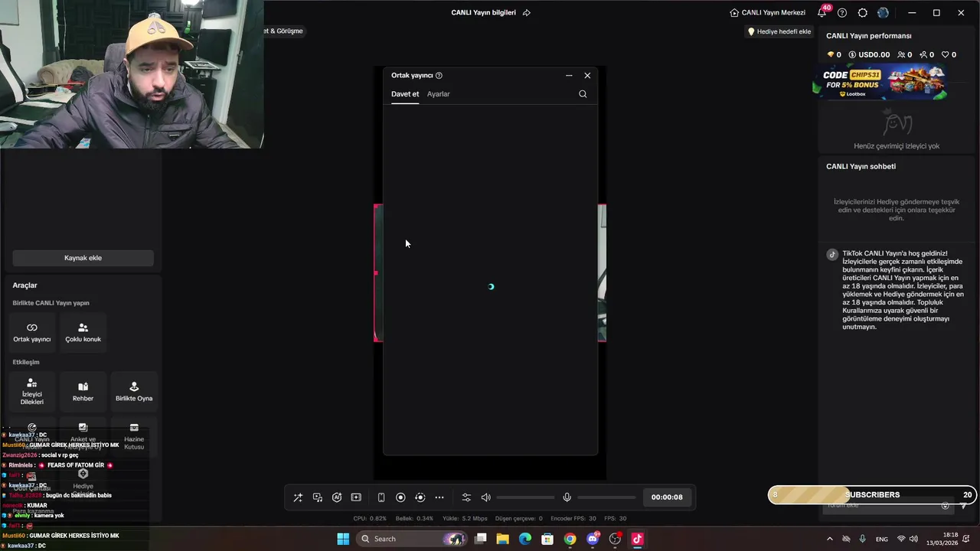Screen dimensions: 980x551
Task: Click the Windows taskbar Search box
Action: point(413,539)
